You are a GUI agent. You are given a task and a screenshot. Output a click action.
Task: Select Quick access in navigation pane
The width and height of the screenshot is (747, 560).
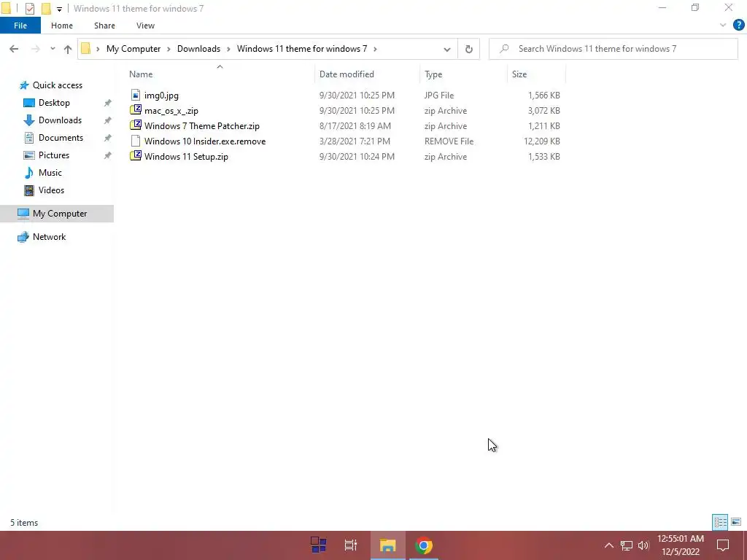point(57,85)
